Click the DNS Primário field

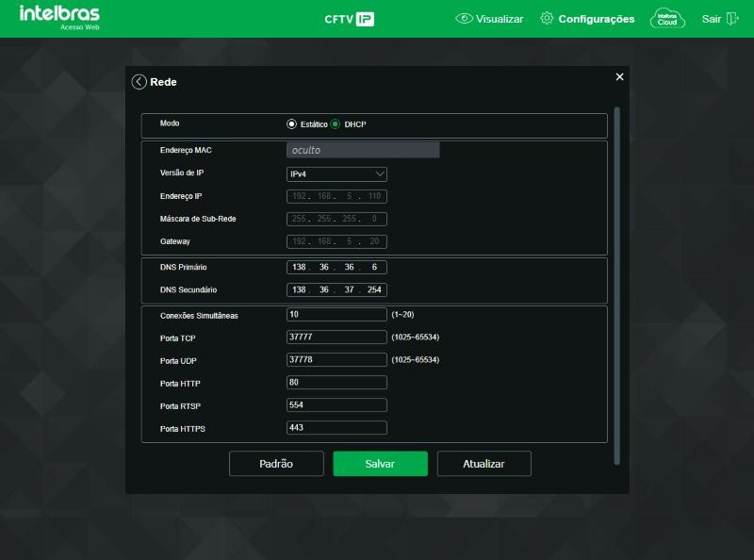pyautogui.click(x=336, y=267)
